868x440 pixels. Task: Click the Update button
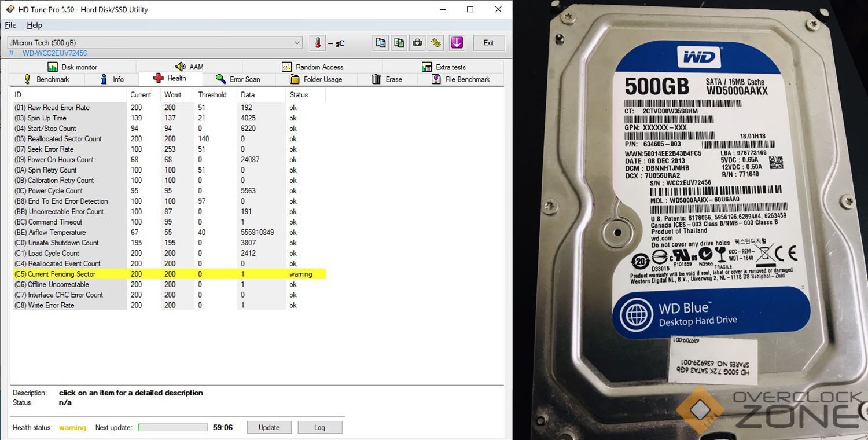point(269,427)
